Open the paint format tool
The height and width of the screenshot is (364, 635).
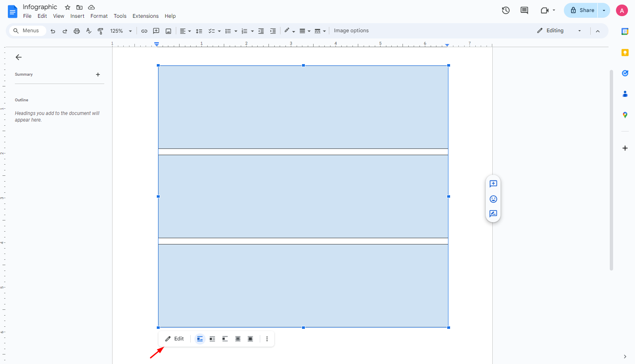click(x=101, y=31)
